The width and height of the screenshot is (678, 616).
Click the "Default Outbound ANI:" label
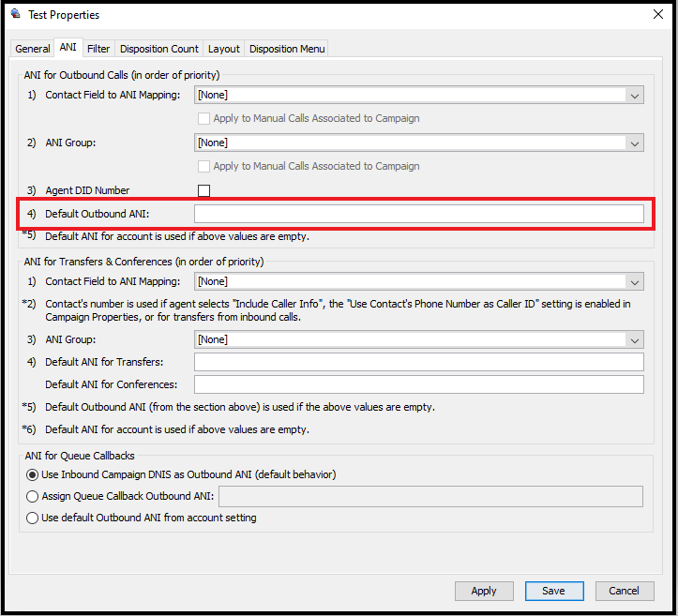[97, 214]
